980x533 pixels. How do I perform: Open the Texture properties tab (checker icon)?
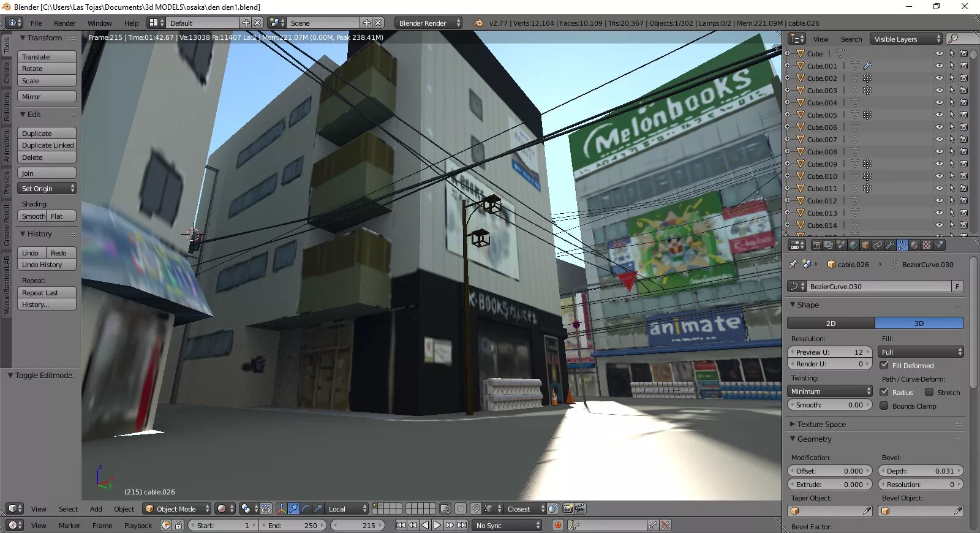pos(927,245)
